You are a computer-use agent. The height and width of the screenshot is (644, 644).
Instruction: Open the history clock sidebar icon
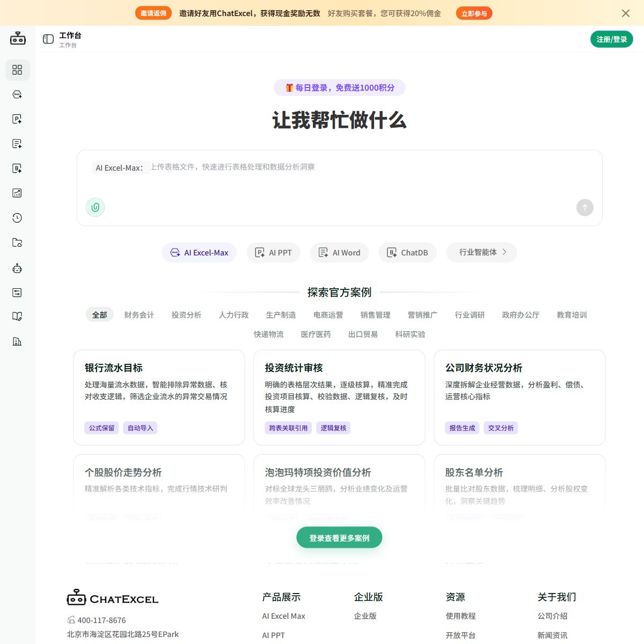(x=17, y=218)
